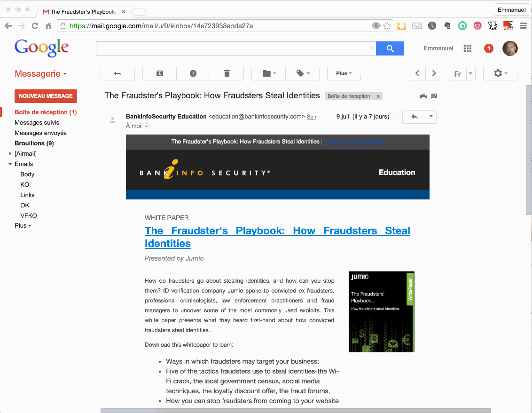Click the Google logo
Image resolution: width=532 pixels, height=413 pixels.
[41, 48]
